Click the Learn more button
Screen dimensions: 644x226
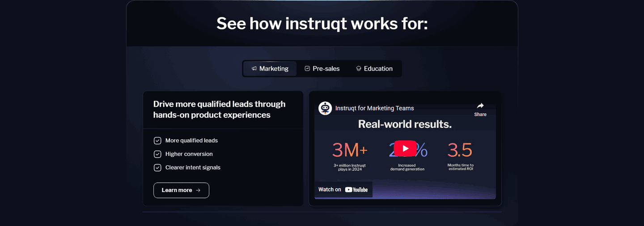click(181, 190)
